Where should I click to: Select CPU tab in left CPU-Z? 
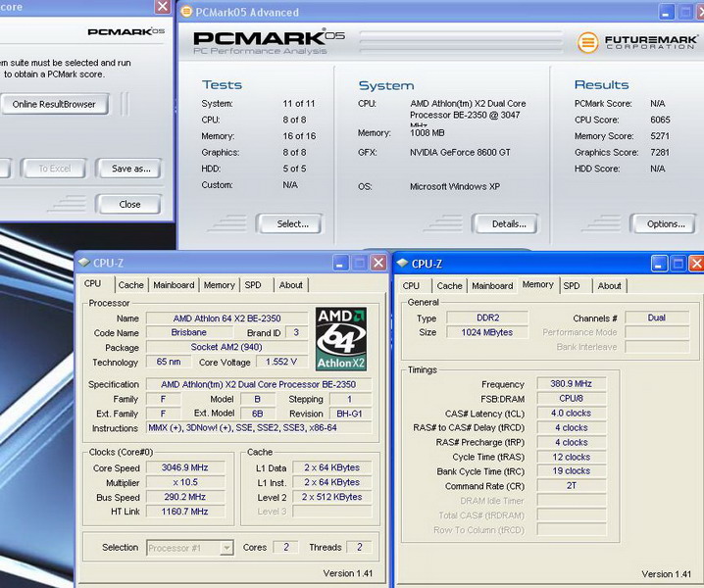coord(92,283)
